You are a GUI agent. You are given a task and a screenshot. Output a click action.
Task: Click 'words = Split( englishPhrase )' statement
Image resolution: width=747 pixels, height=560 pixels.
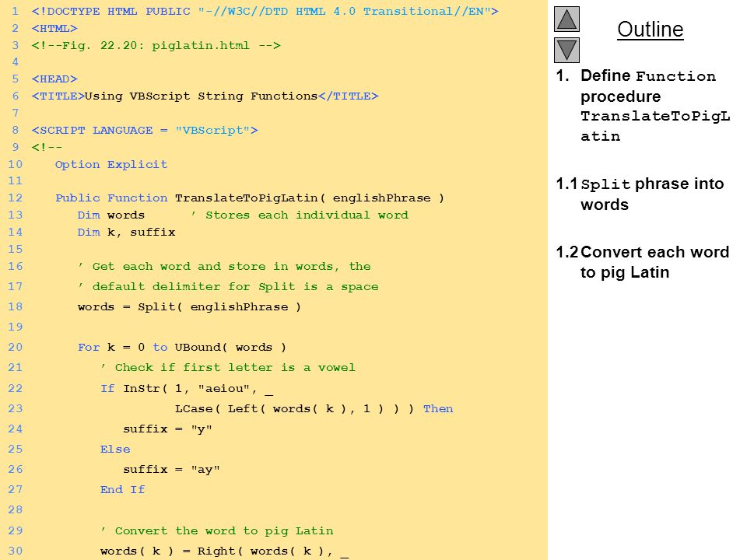pos(189,307)
